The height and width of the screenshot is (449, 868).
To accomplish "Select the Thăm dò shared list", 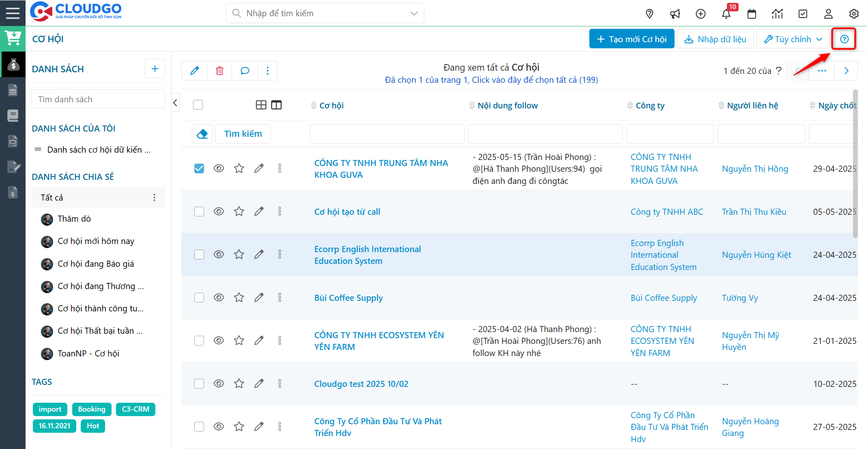I will [x=74, y=219].
